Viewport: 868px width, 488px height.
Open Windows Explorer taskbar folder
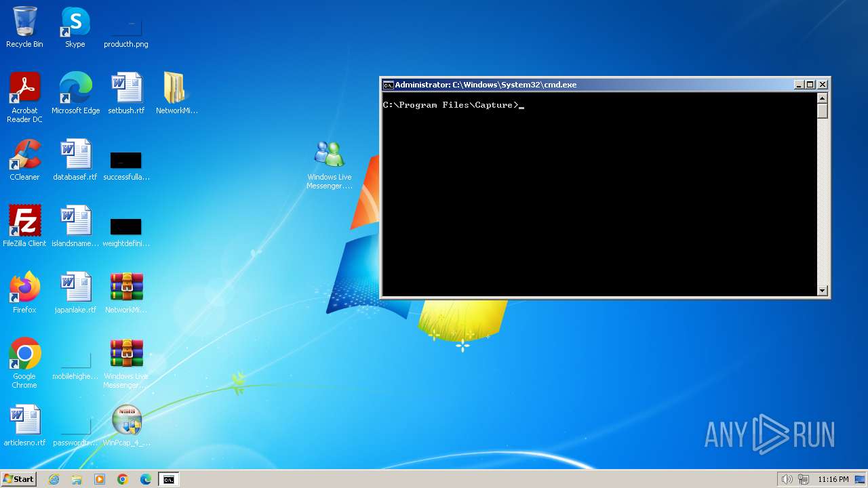point(77,479)
